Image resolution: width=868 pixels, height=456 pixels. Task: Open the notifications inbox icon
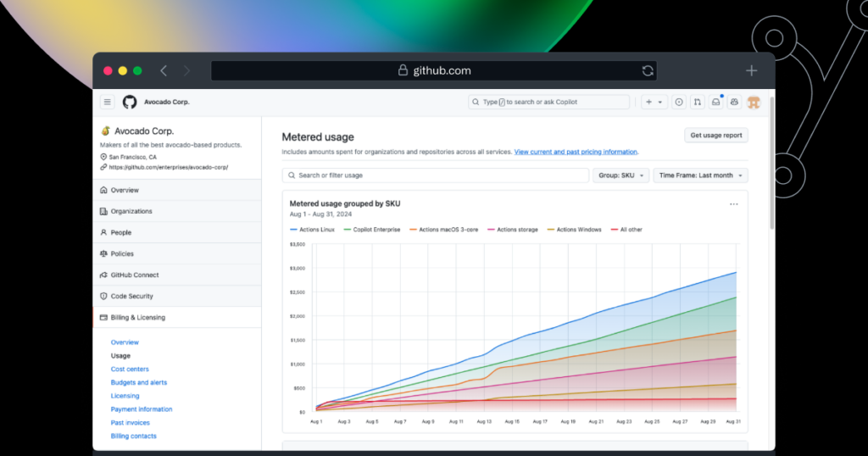(715, 102)
